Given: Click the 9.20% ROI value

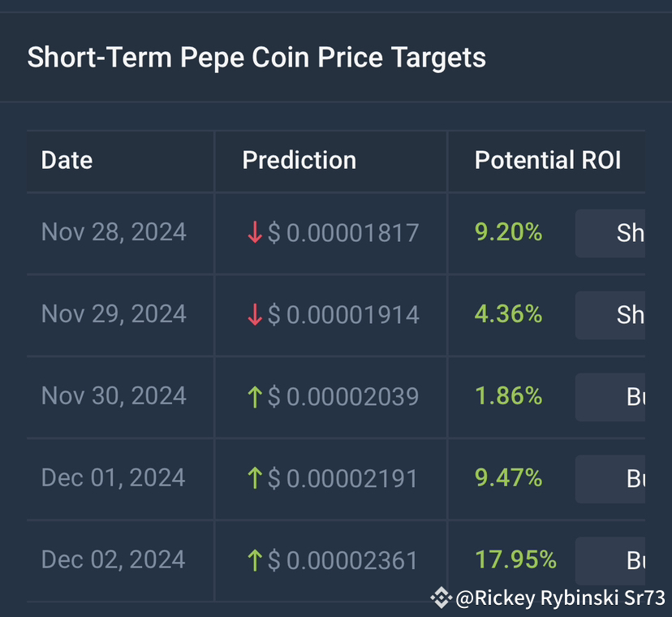Looking at the screenshot, I should (508, 233).
